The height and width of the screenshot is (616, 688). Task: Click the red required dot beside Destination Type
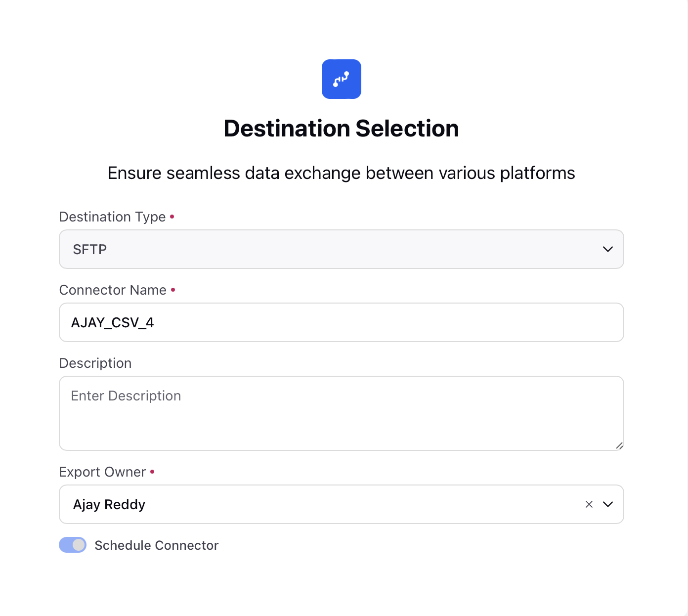172,217
